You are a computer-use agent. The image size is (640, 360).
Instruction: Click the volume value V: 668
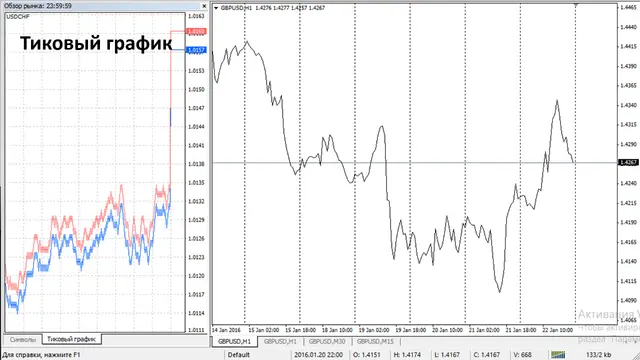522,355
